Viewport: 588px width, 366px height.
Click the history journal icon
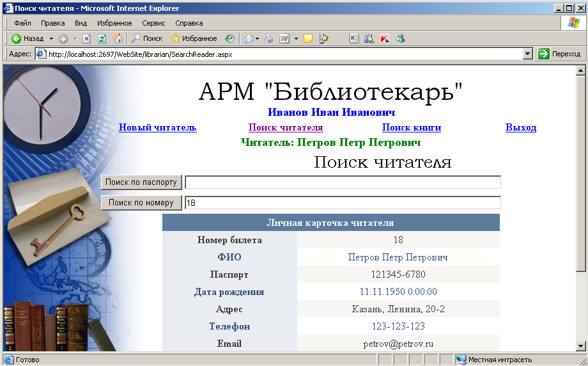pyautogui.click(x=229, y=38)
